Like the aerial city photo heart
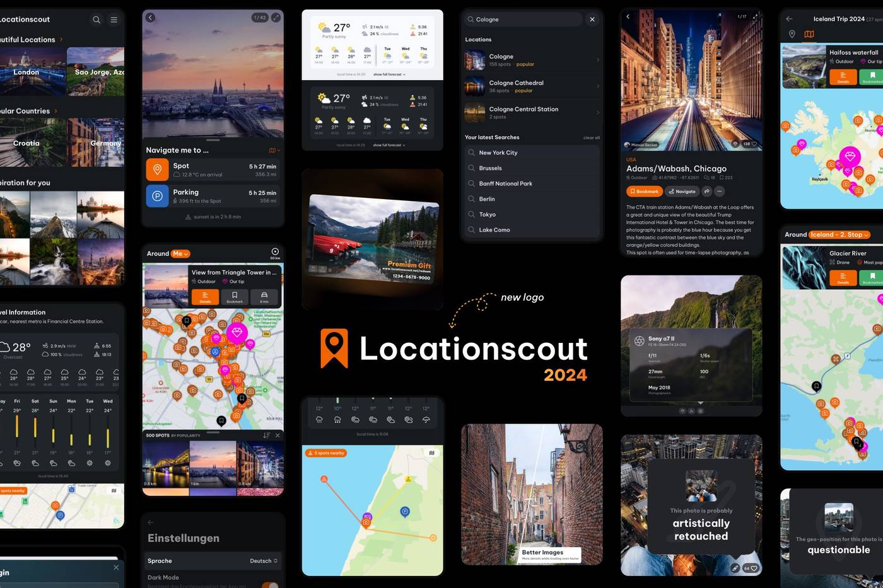Viewport: 883px width, 588px height. click(751, 568)
